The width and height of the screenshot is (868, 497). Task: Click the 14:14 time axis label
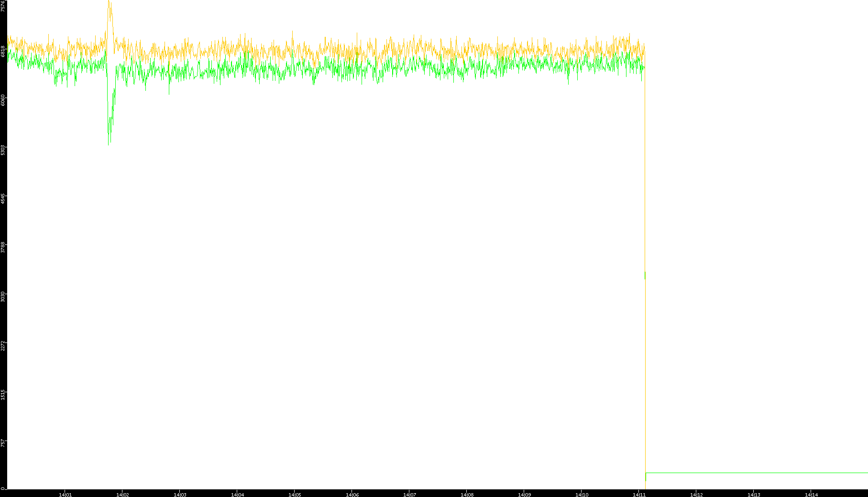click(x=811, y=495)
